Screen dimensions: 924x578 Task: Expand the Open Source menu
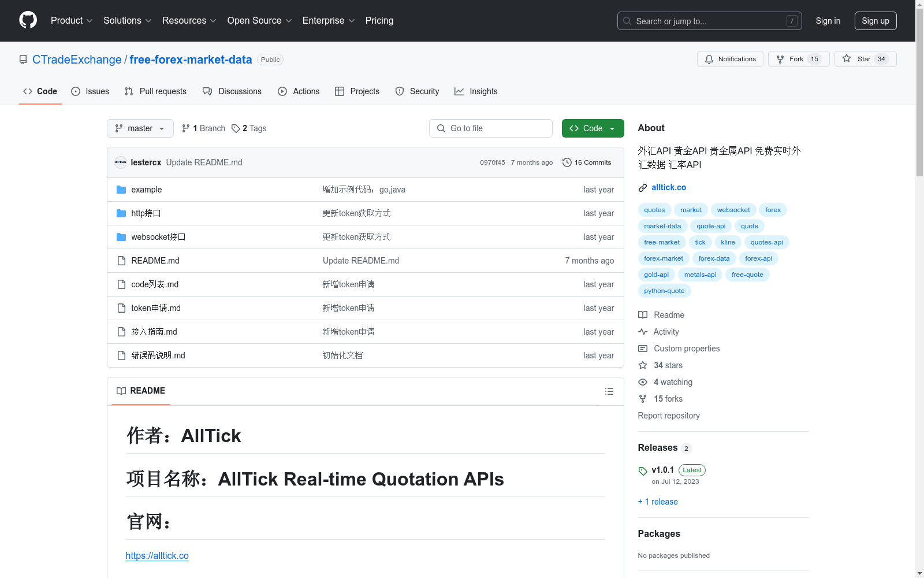[x=260, y=20]
